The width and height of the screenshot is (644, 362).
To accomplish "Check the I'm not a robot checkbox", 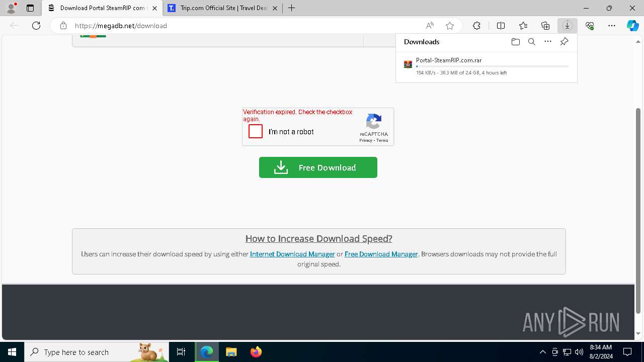I will pos(256,132).
